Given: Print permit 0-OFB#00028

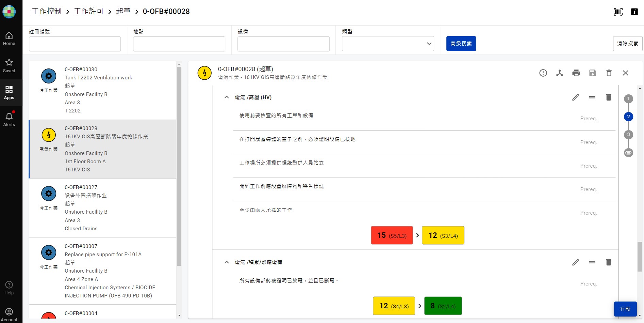Looking at the screenshot, I should [x=576, y=73].
